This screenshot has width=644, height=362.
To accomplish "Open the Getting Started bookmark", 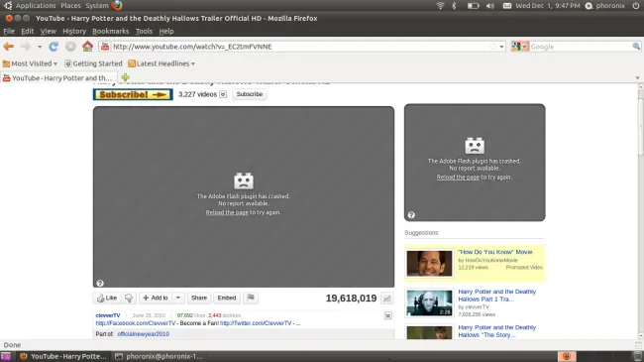I will (x=93, y=63).
